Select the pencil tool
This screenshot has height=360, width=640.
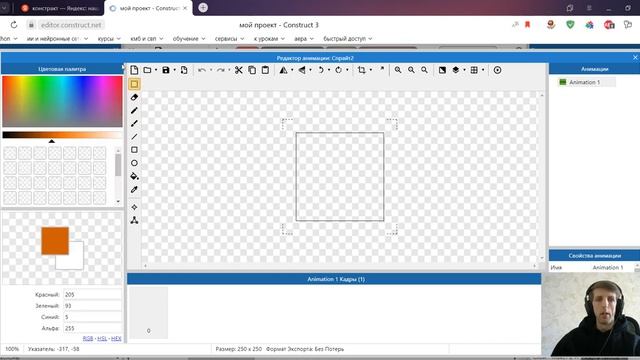[134, 110]
